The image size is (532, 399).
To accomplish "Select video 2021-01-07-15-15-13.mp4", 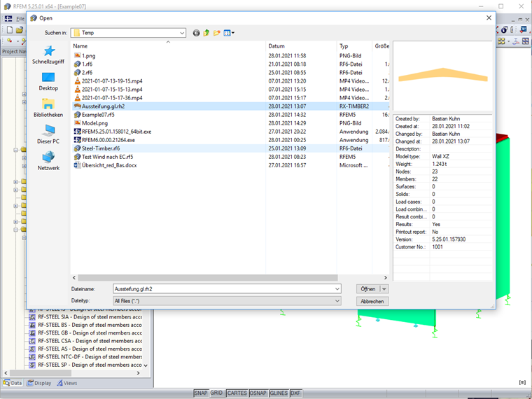I will pos(112,90).
